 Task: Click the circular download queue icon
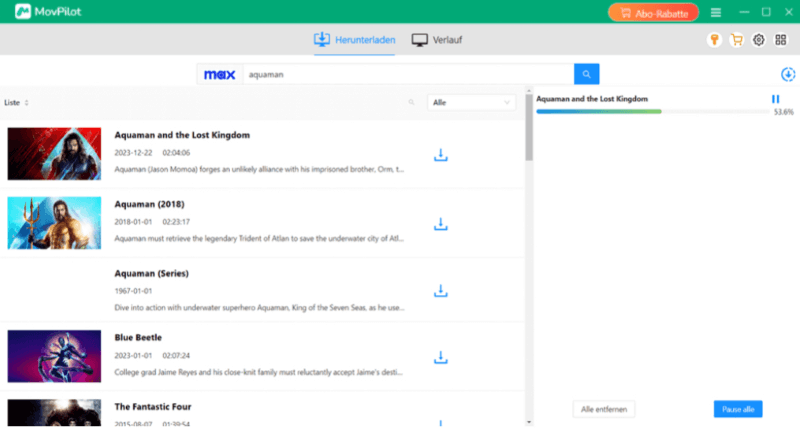click(x=787, y=75)
